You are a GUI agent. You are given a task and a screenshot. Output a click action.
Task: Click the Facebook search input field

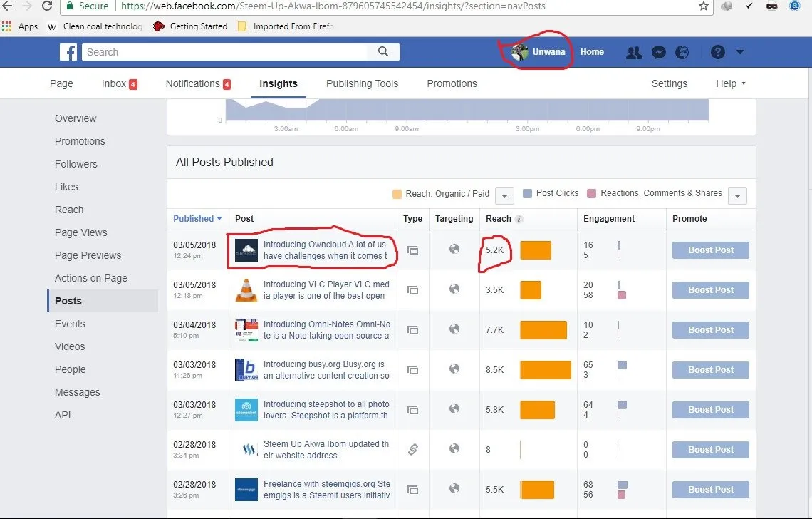click(227, 52)
